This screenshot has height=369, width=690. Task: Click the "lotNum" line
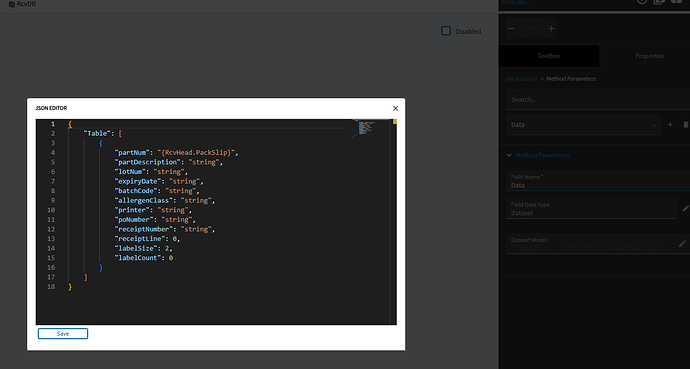[x=151, y=172]
